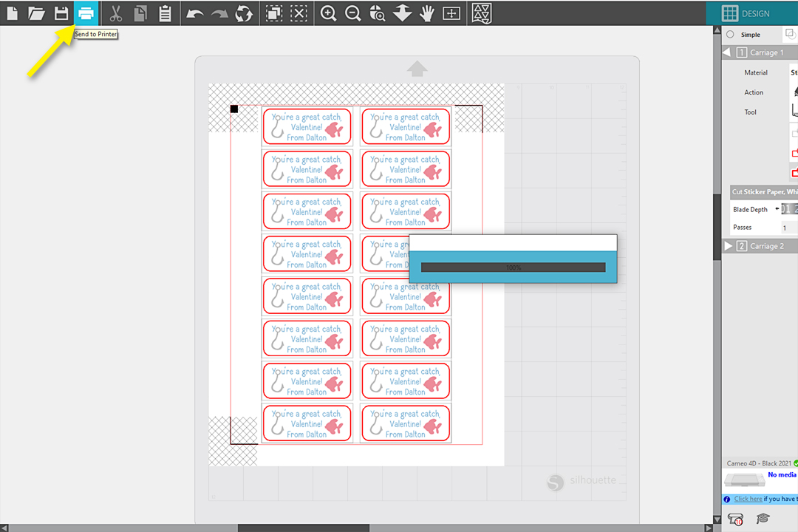This screenshot has height=532, width=798.
Task: Click the 'Tool' label in Carriage 1
Action: click(750, 112)
